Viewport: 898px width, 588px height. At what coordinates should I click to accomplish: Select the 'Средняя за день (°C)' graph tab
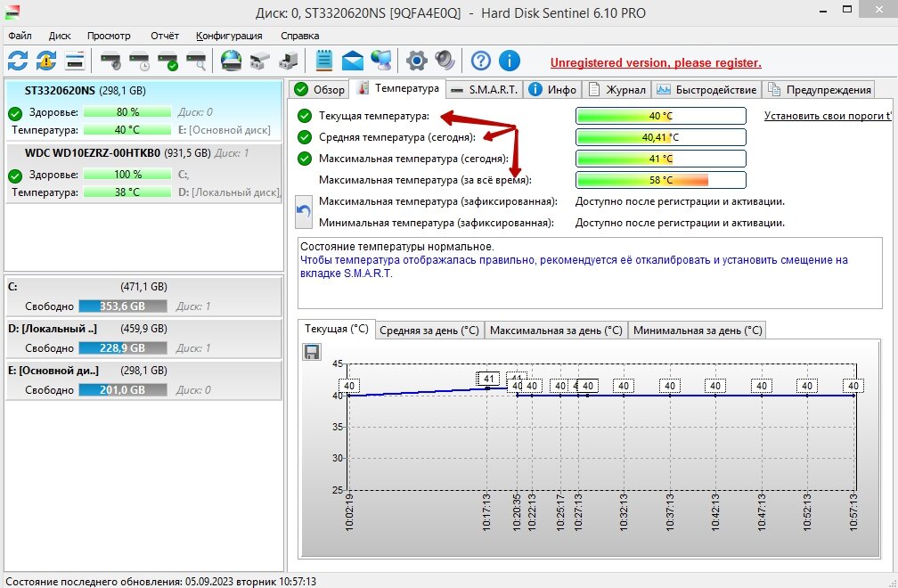[x=429, y=331]
